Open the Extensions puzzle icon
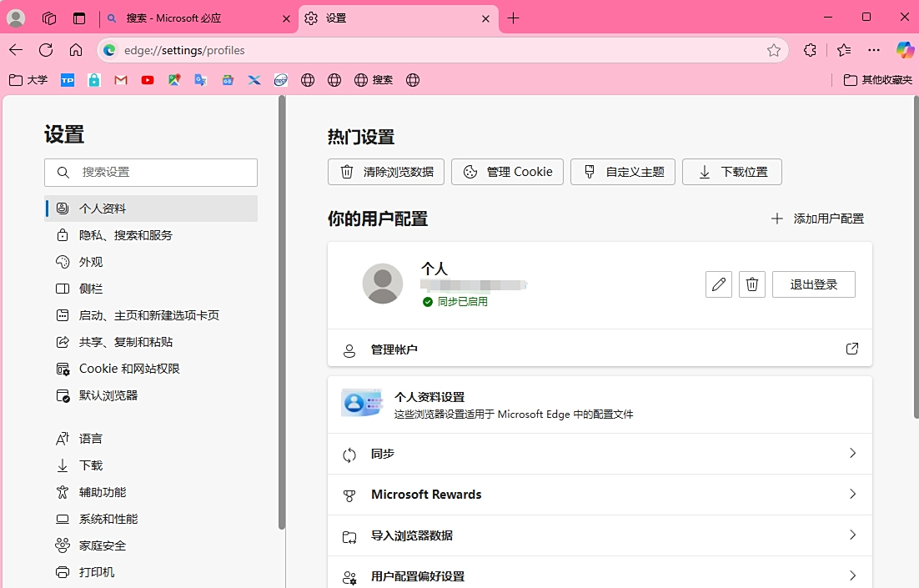919x588 pixels. pos(810,50)
